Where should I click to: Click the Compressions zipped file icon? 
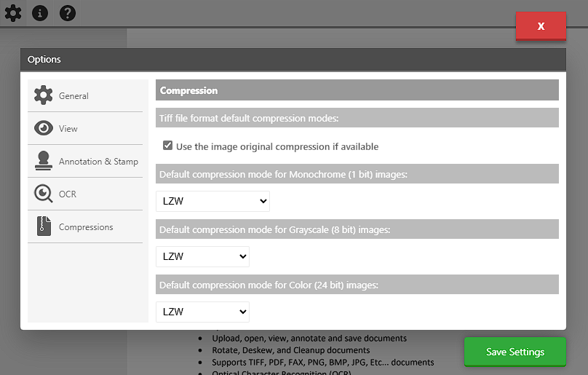pyautogui.click(x=44, y=227)
